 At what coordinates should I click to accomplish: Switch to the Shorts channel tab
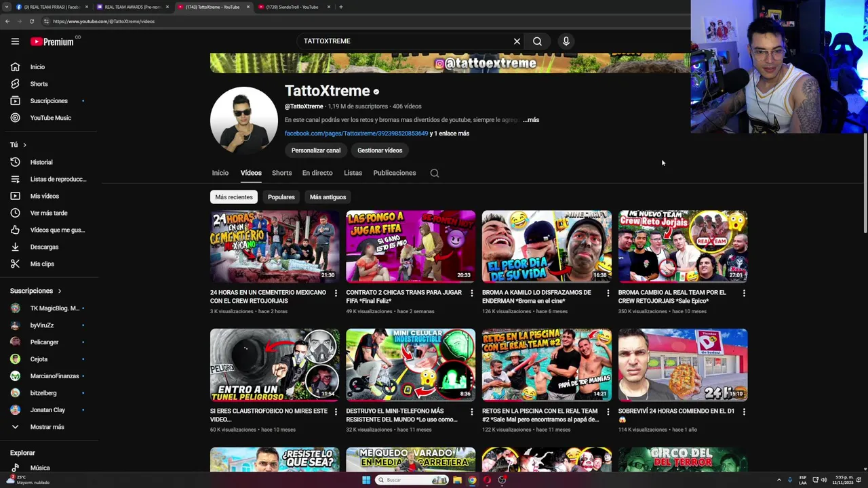coord(281,173)
